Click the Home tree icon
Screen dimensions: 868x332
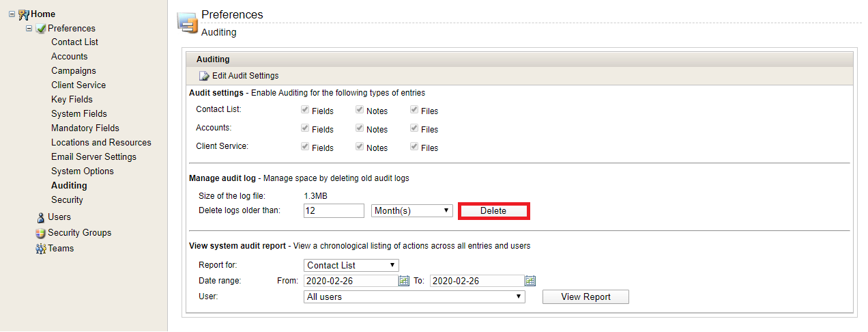pyautogui.click(x=24, y=14)
